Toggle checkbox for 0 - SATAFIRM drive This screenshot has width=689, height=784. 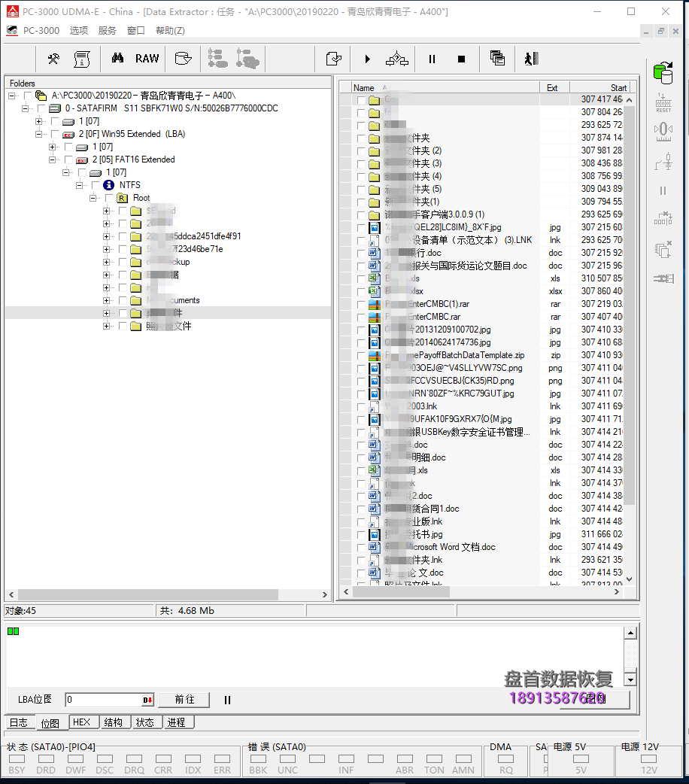[41, 108]
